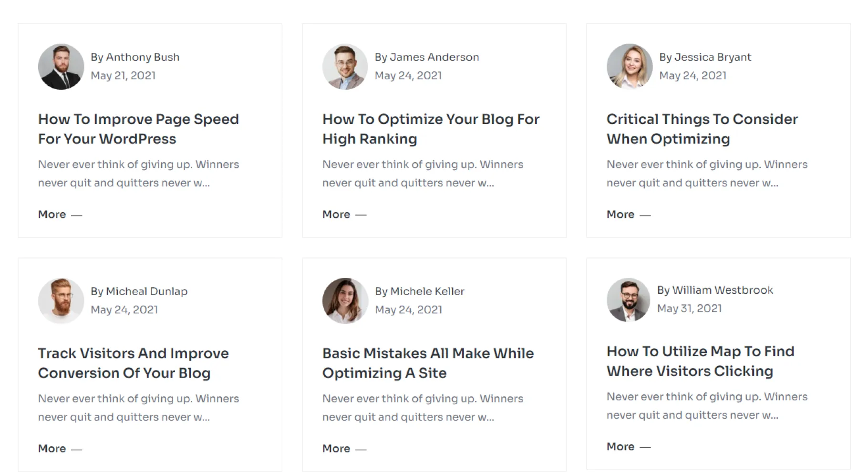868x472 pixels.
Task: Open post Critical Things To Consider When Optimizing
Action: point(702,129)
